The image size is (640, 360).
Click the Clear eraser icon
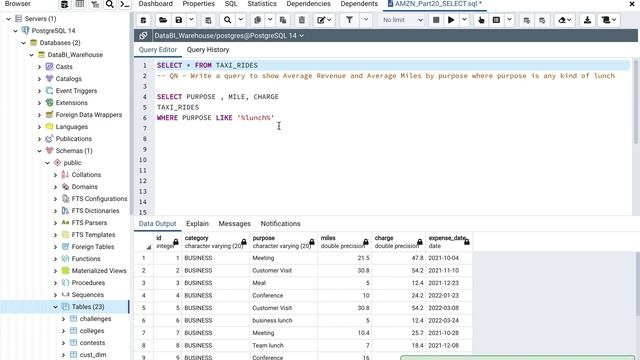(x=564, y=20)
